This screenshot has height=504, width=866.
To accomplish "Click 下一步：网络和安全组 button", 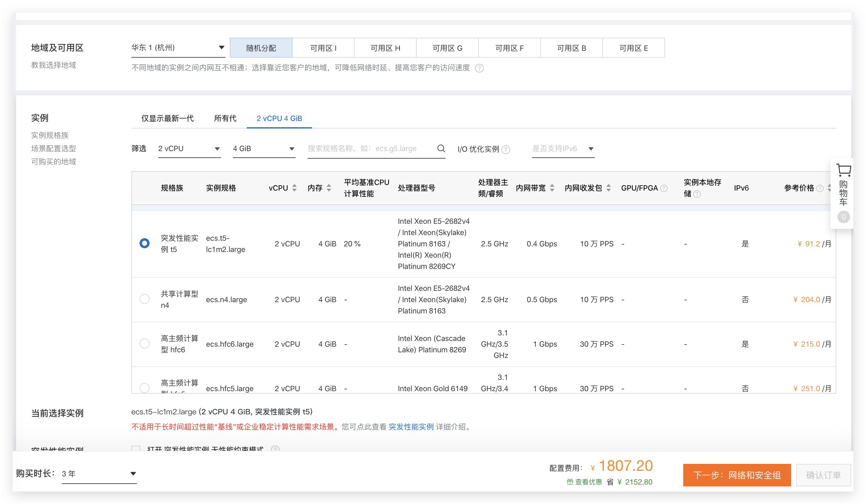I will tap(737, 475).
